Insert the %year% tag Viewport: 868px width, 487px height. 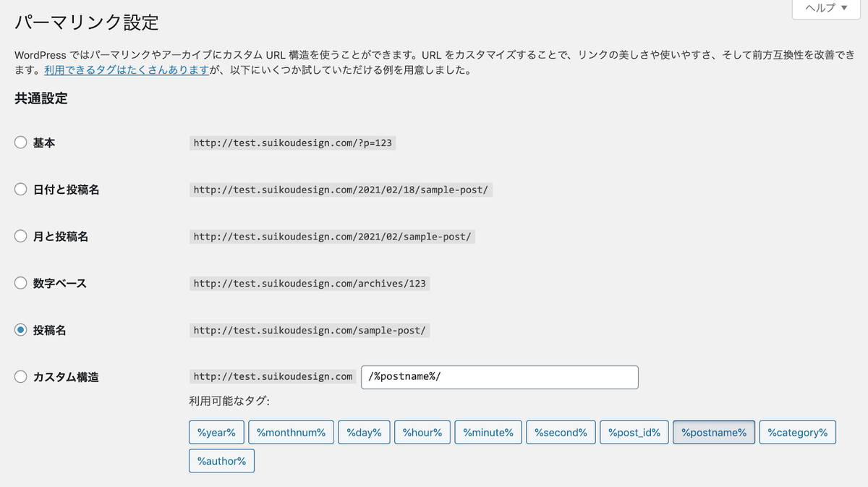click(x=216, y=433)
